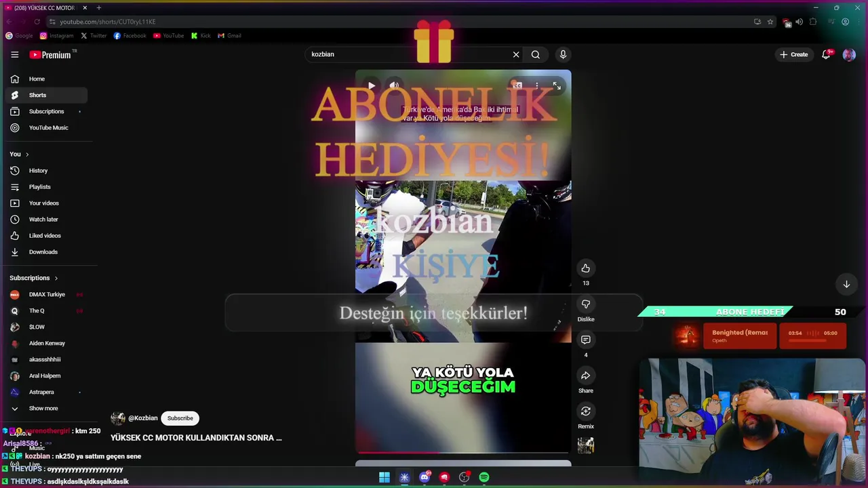Dislike the Short with thumbs down
The width and height of the screenshot is (868, 488).
586,304
